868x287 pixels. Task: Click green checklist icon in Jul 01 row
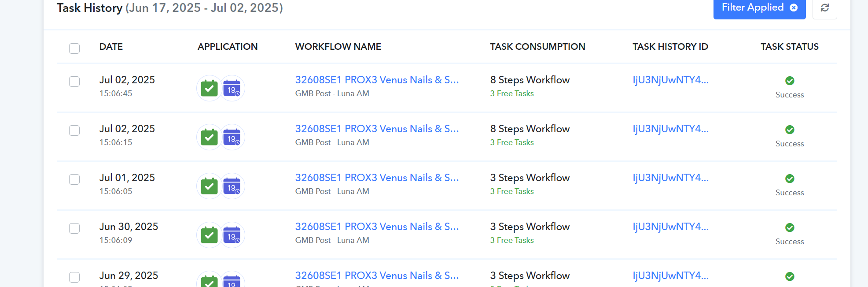209,186
